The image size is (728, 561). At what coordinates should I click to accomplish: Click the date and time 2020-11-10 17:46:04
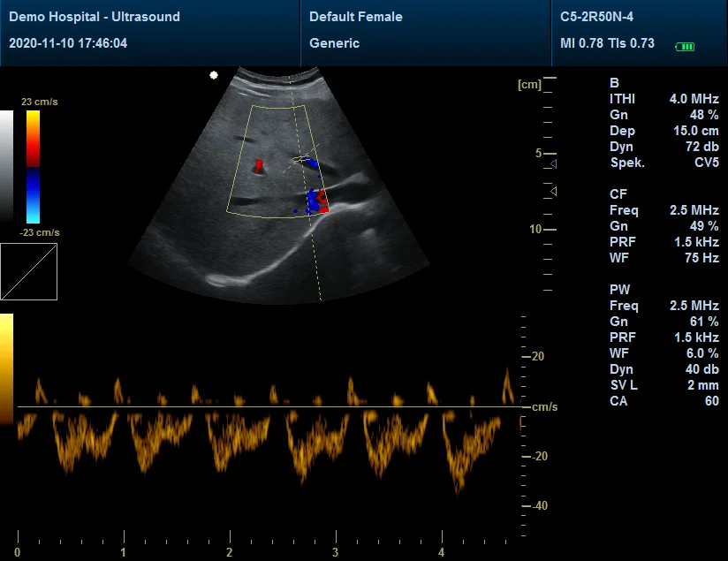(68, 43)
